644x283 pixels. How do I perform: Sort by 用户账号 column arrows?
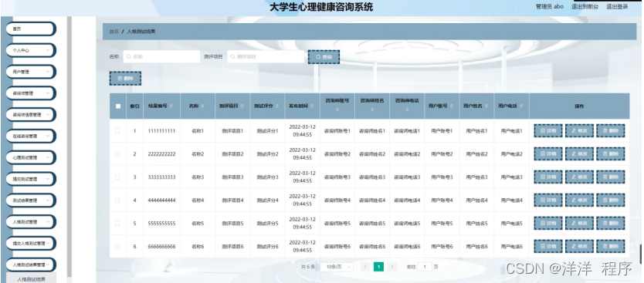click(x=451, y=106)
